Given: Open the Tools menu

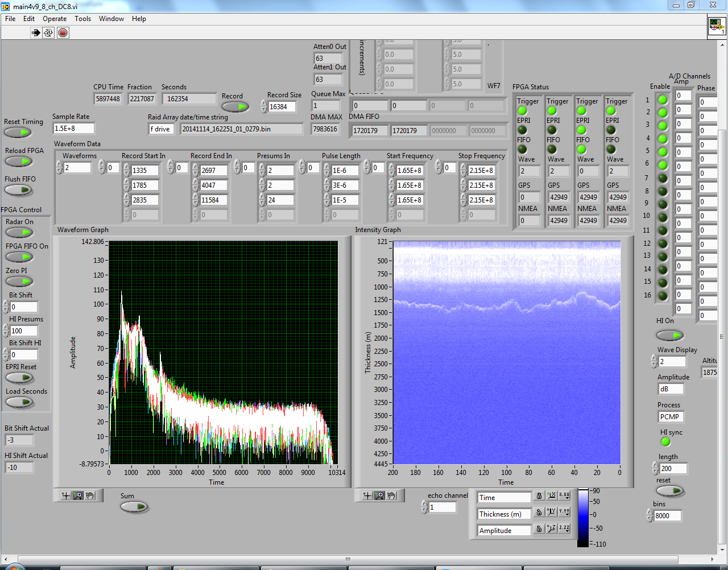Looking at the screenshot, I should click(82, 19).
